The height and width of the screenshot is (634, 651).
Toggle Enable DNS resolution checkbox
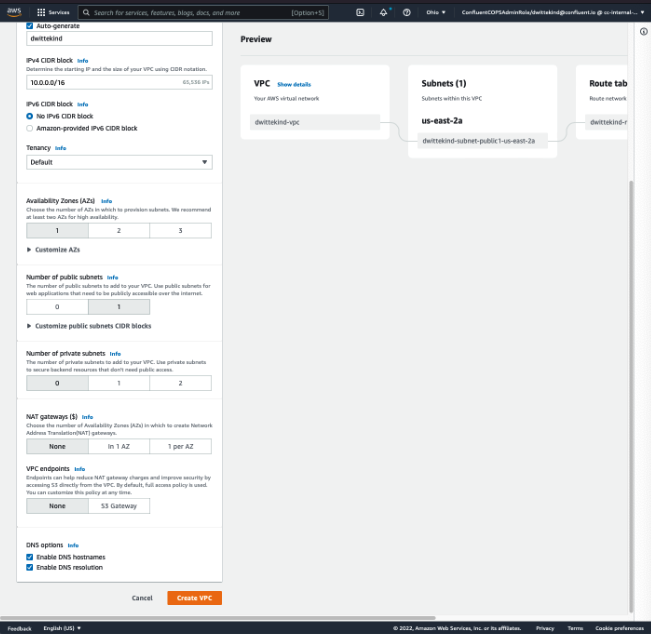29,568
